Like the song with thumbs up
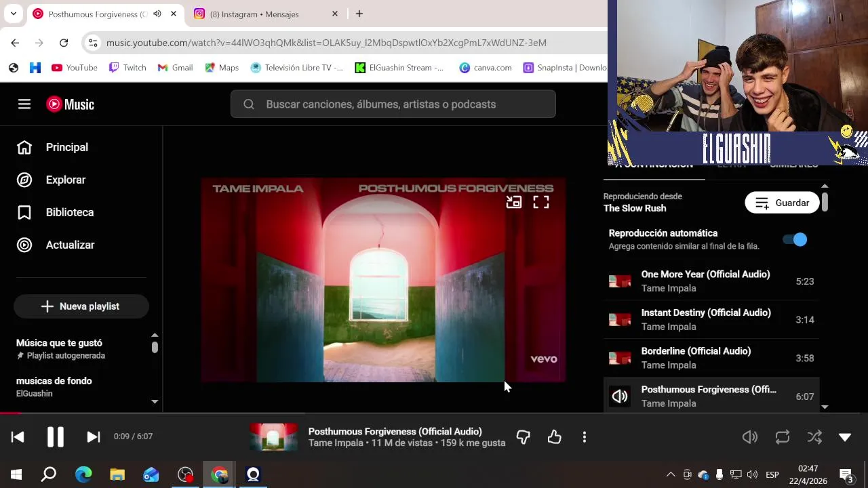Viewport: 868px width, 488px height. tap(555, 437)
